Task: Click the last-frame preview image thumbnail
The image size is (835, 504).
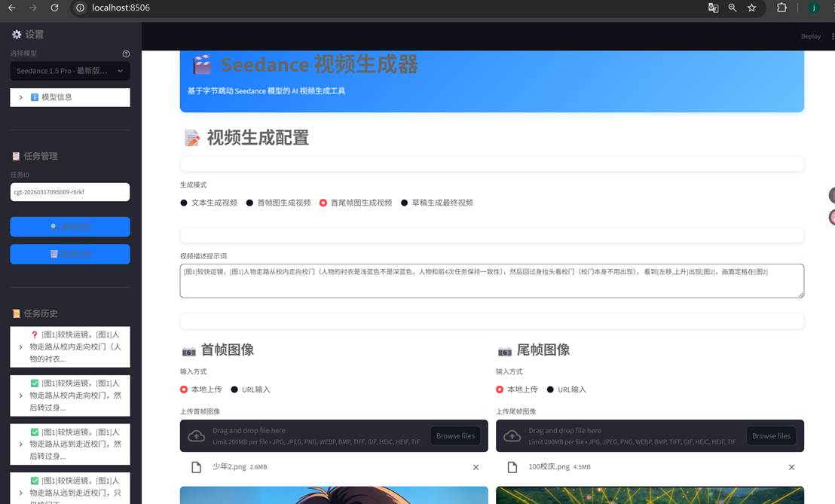Action: 650,496
